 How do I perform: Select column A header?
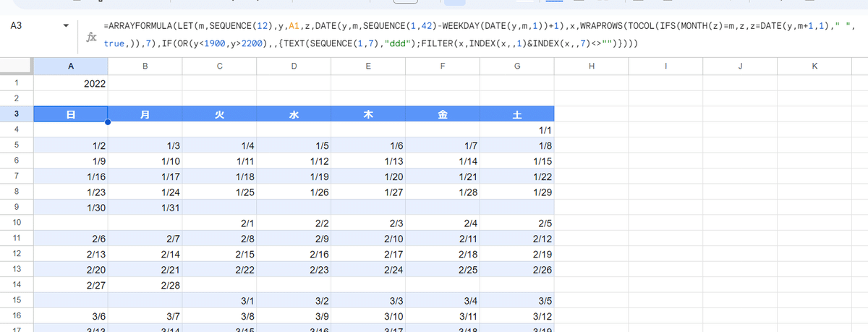71,66
